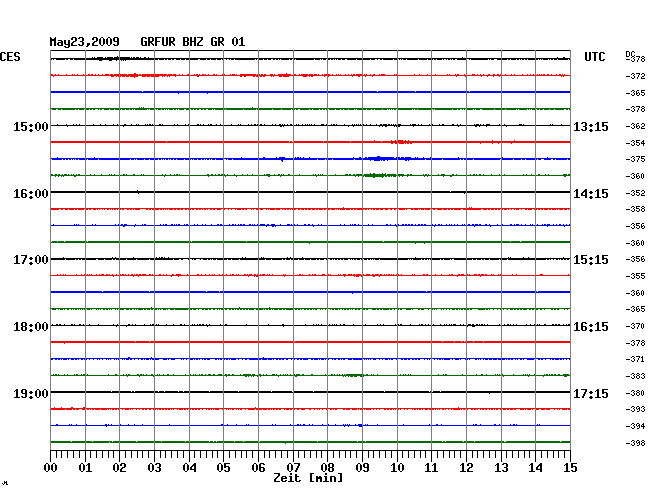
Task: Click the DC offset value -394
Action: pyautogui.click(x=635, y=426)
